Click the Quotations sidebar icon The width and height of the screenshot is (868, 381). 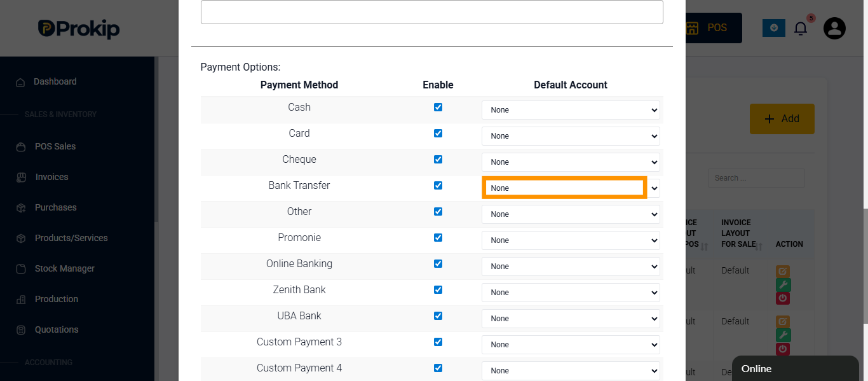click(22, 330)
